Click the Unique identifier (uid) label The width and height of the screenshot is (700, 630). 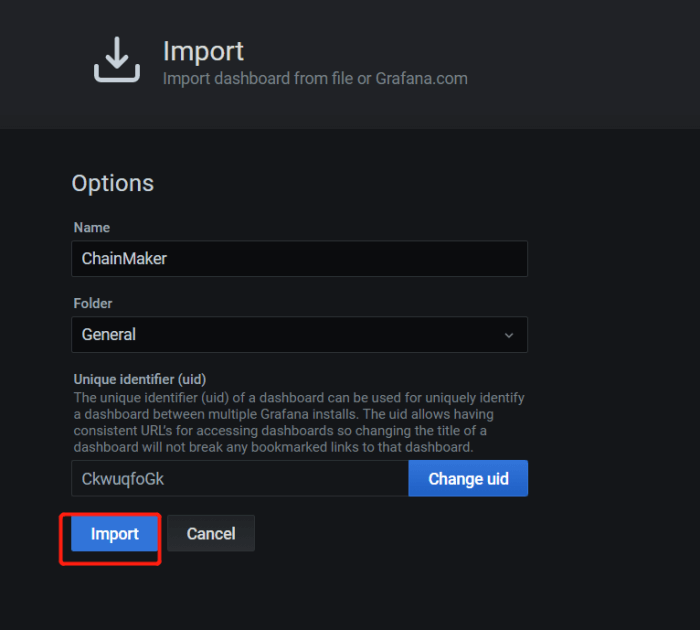point(140,380)
